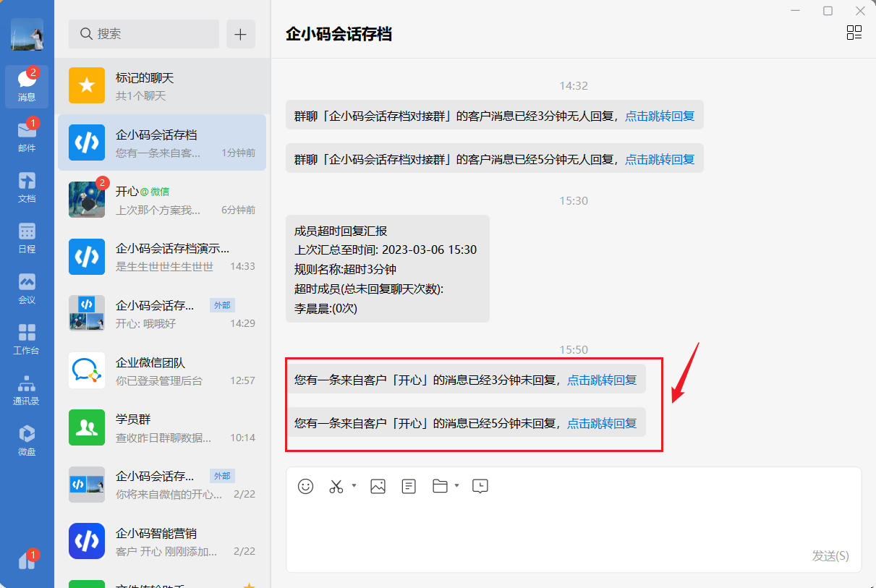The width and height of the screenshot is (876, 588).
Task: Open the Contacts (通讯录) sidebar icon
Action: [27, 389]
